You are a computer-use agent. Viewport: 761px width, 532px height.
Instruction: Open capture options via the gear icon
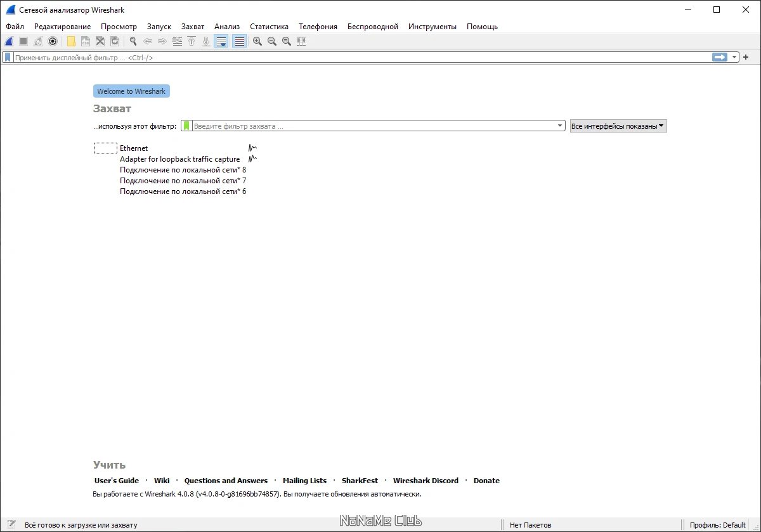pyautogui.click(x=53, y=41)
